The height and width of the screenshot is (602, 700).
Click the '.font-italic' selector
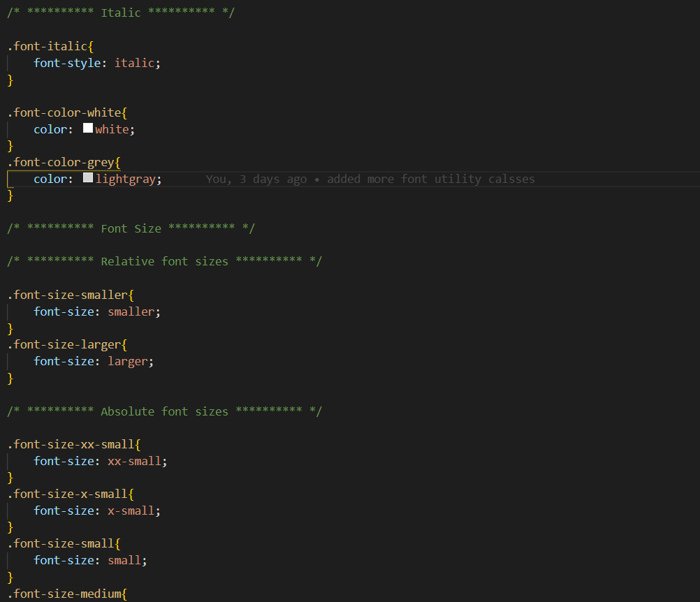tap(48, 46)
